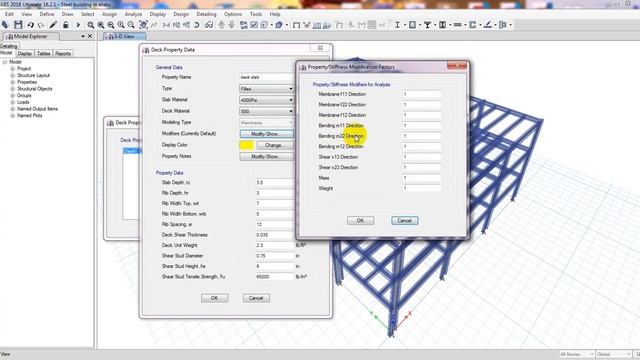The image size is (640, 360).
Task: Click the Slab Depth tc input field
Action: [x=275, y=182]
